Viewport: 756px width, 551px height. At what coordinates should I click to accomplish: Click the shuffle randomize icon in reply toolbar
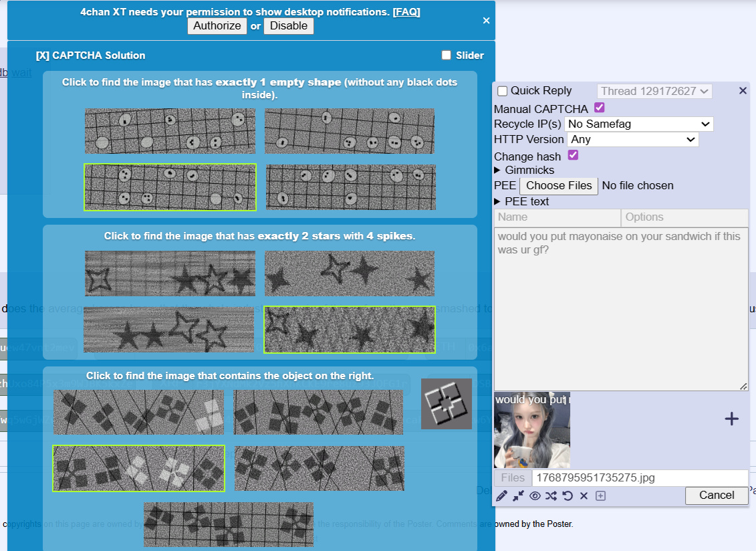coord(551,496)
